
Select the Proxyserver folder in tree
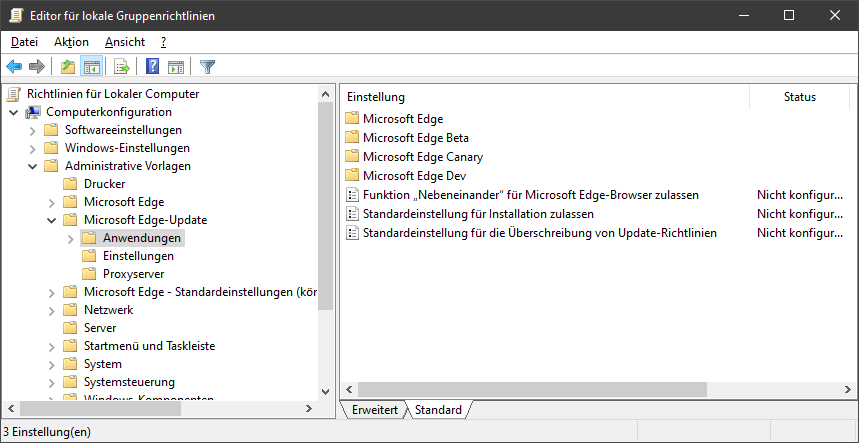pyautogui.click(x=133, y=274)
